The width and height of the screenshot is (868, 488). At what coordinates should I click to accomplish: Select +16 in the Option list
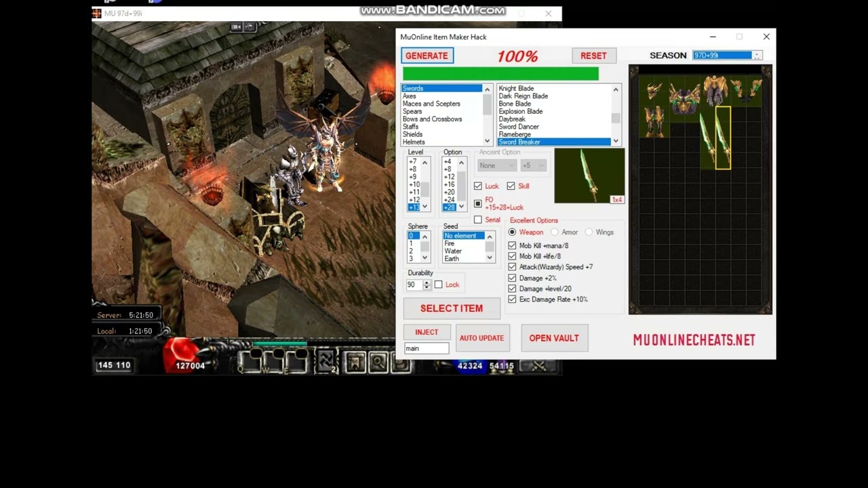pos(449,184)
